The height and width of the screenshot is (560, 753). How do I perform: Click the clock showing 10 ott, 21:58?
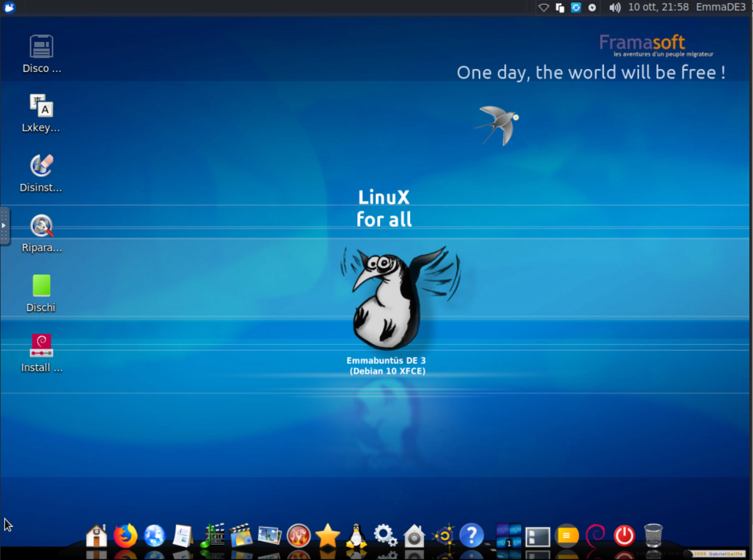pos(658,7)
